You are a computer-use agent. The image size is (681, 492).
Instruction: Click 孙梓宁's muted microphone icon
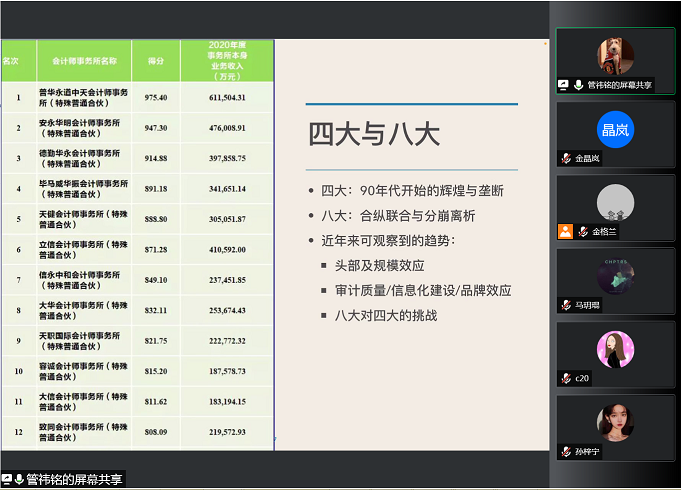click(565, 451)
